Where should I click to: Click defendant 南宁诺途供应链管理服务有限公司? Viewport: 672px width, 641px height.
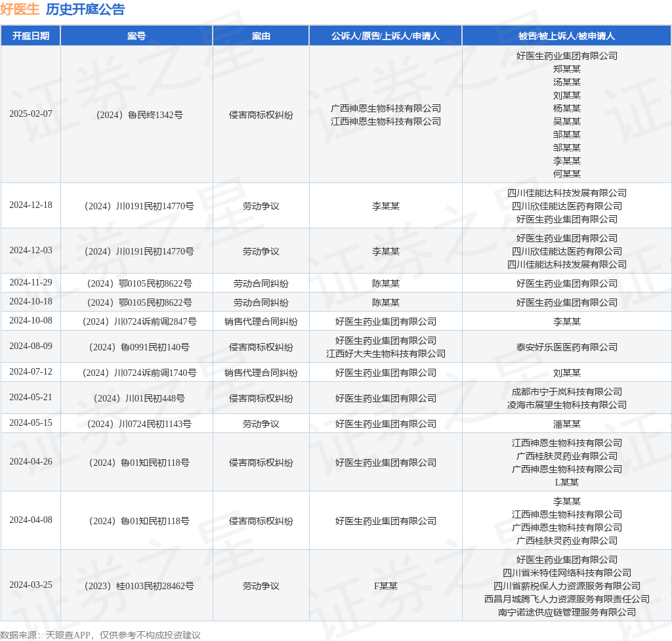(x=566, y=612)
